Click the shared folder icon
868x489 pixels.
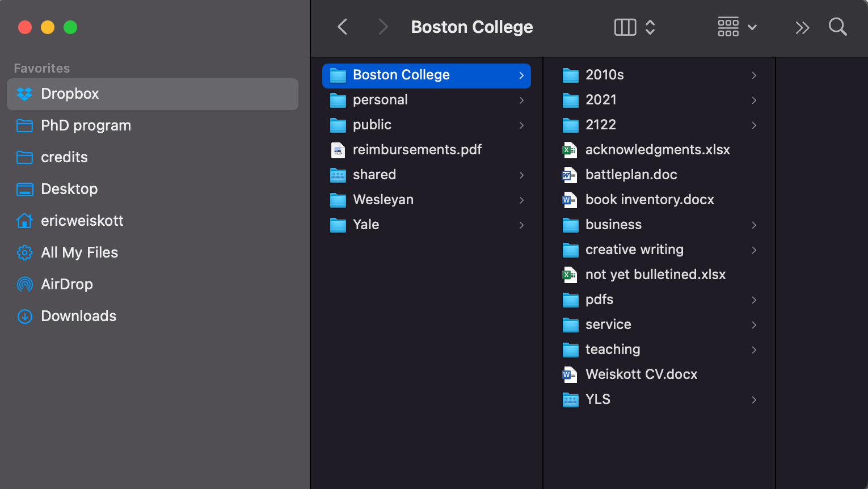pos(338,175)
